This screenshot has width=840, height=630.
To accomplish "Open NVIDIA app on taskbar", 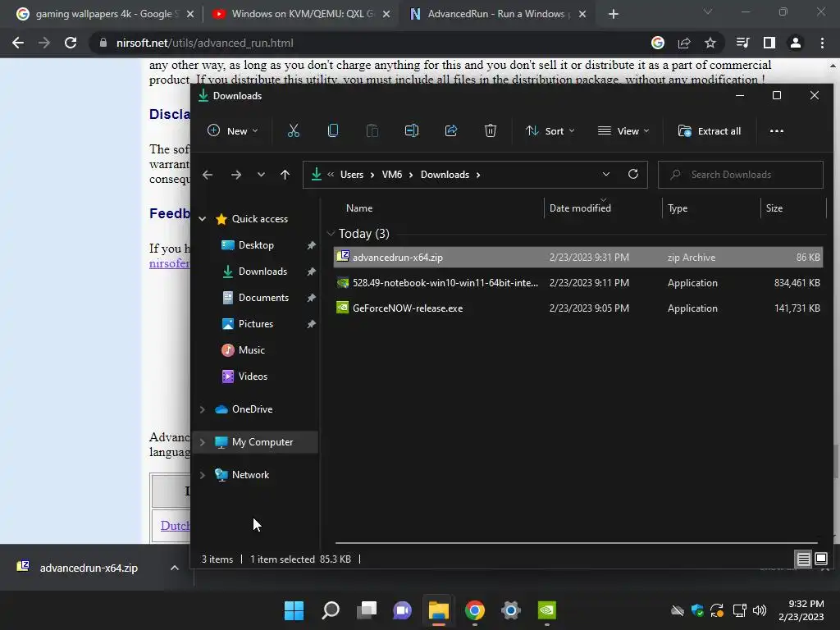I will (547, 610).
